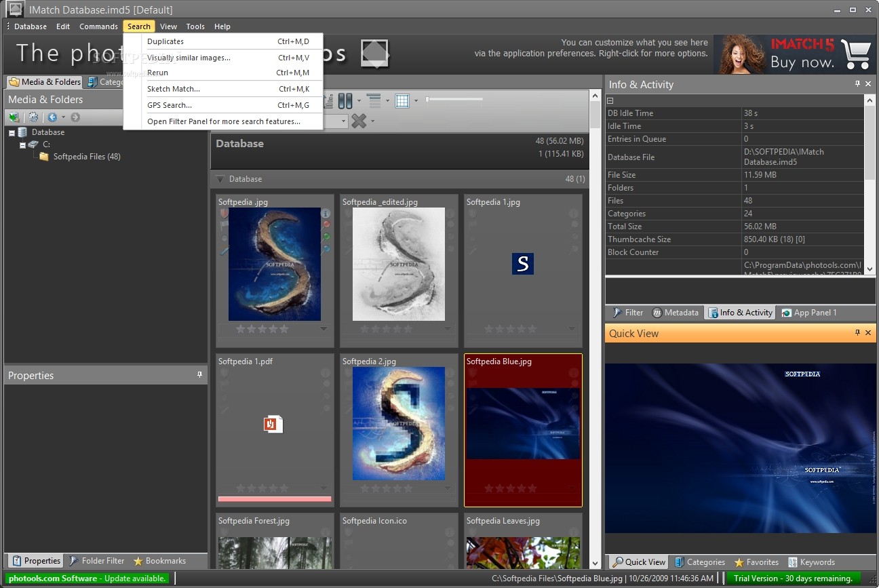
Task: Click the red pin on Softpedia .jpg thumbnail
Action: pos(326,224)
